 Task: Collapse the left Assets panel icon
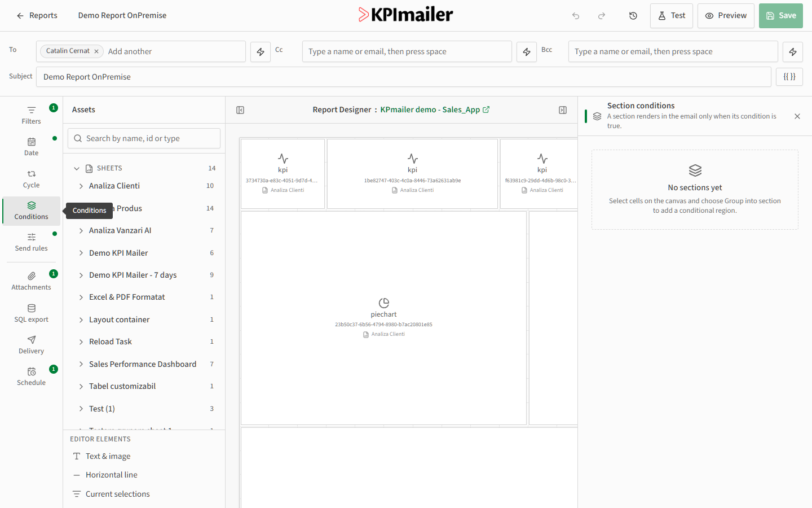[x=240, y=110]
